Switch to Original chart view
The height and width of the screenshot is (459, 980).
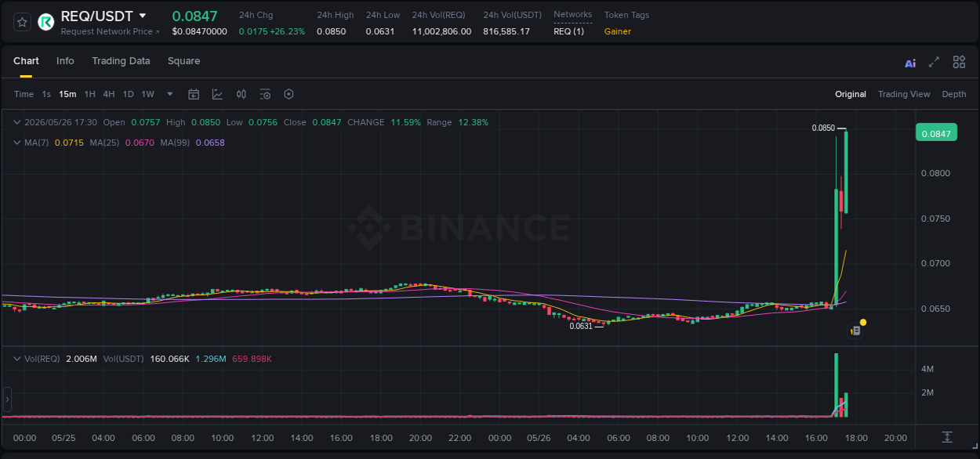(851, 94)
